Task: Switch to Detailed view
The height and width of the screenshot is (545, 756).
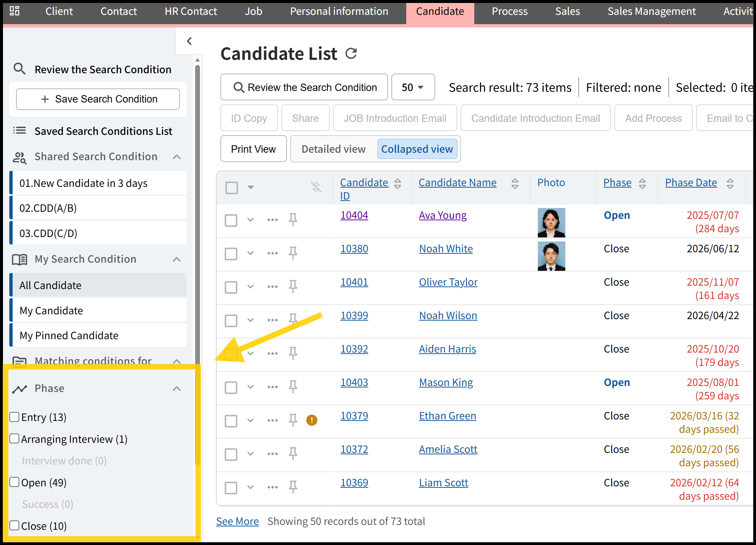Action: [x=333, y=149]
